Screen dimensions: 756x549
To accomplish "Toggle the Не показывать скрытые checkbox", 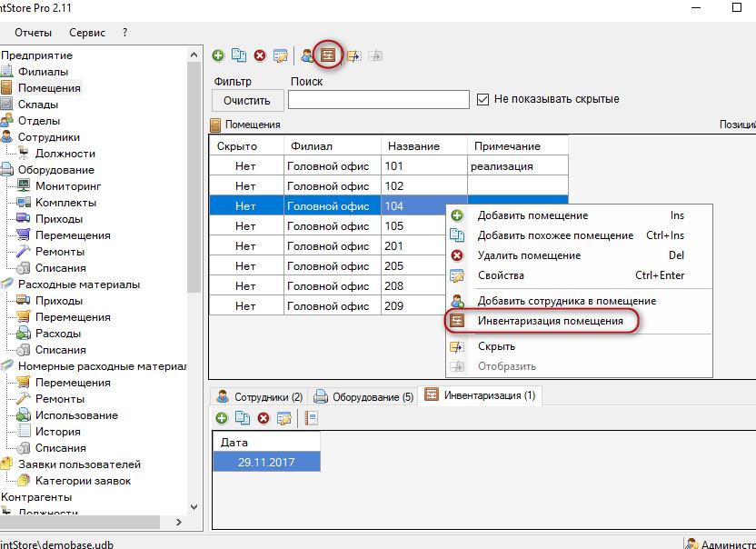I will (x=482, y=99).
